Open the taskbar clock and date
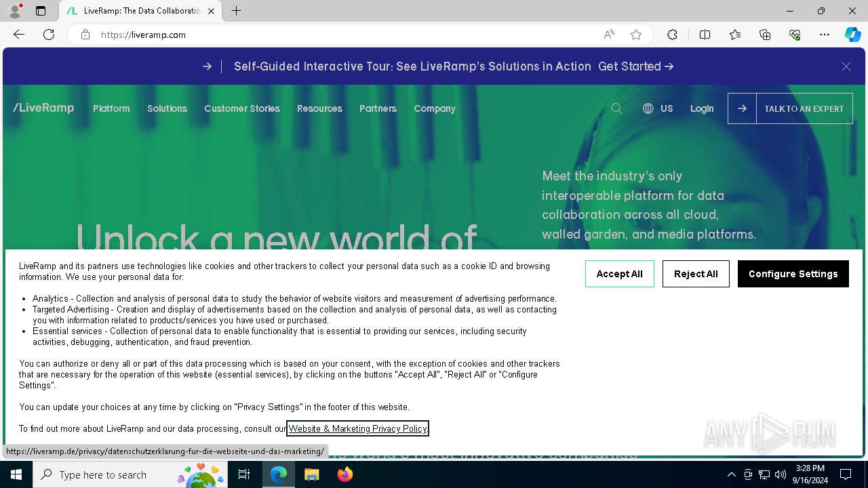The image size is (868, 488). pos(810,474)
